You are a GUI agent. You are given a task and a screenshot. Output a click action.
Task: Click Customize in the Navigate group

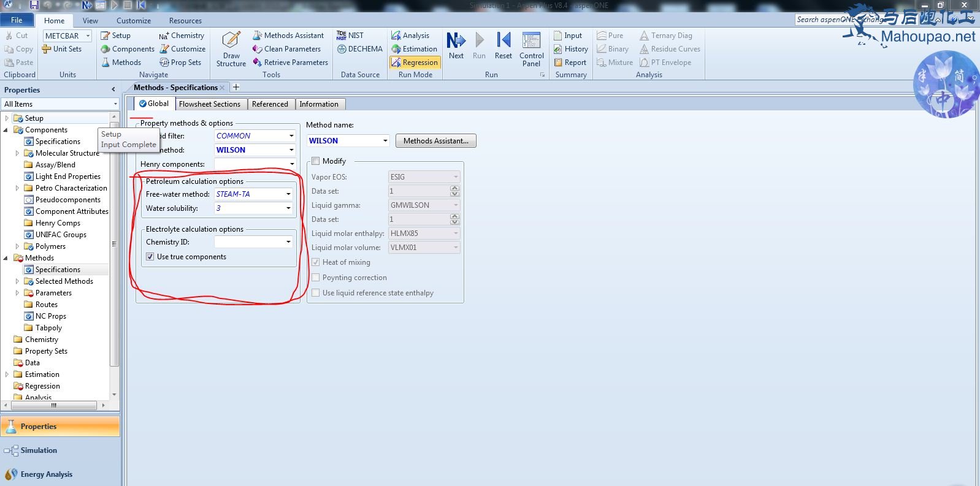183,49
